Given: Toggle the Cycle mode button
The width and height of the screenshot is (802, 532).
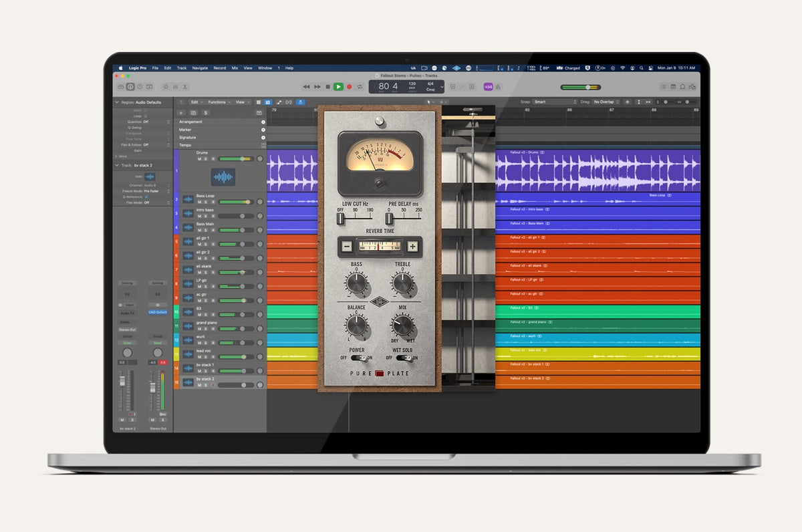Looking at the screenshot, I should pos(360,87).
